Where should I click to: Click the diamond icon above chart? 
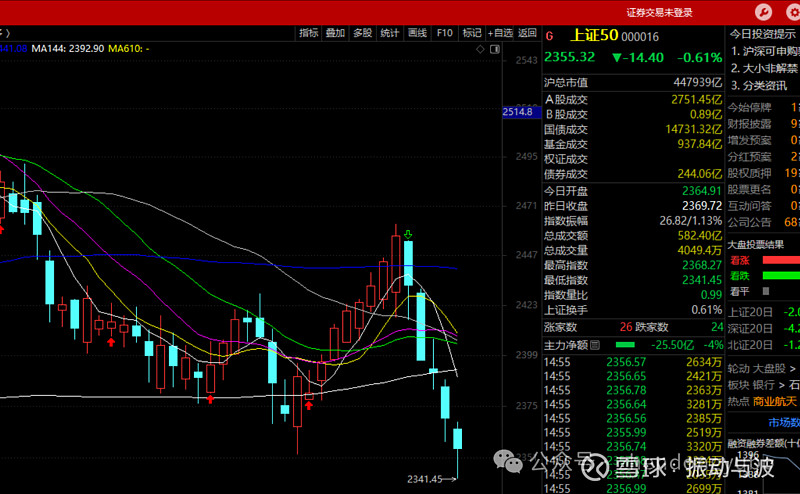pyautogui.click(x=480, y=49)
